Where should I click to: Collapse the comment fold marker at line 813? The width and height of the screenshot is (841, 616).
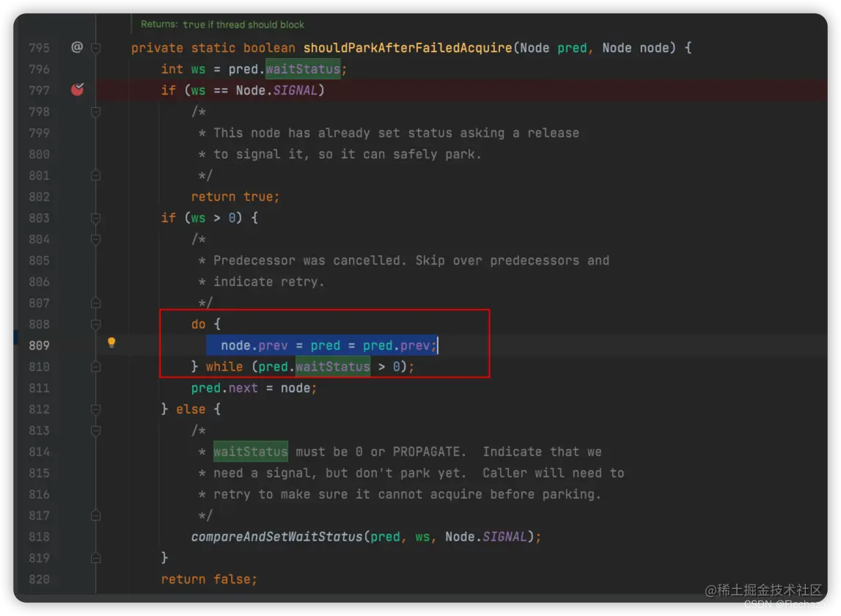point(96,431)
